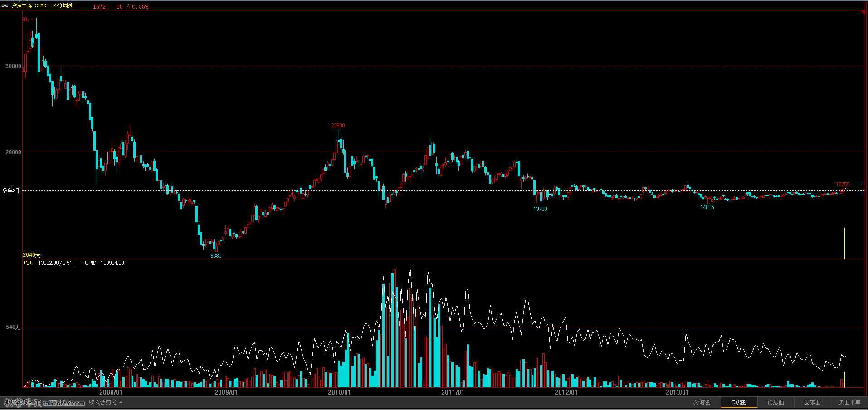Click the CJL volume indicator label
Screen dimensions: 868x410
coord(28,263)
